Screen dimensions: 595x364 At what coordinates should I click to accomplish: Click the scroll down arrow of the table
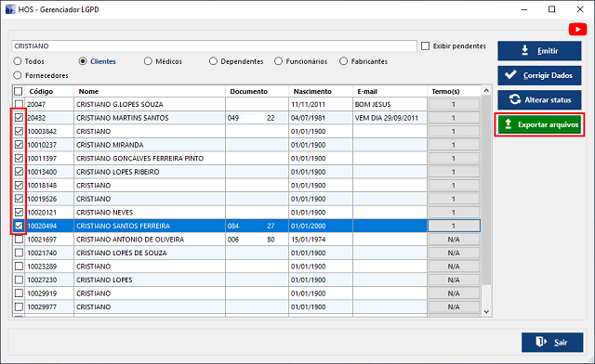point(486,312)
